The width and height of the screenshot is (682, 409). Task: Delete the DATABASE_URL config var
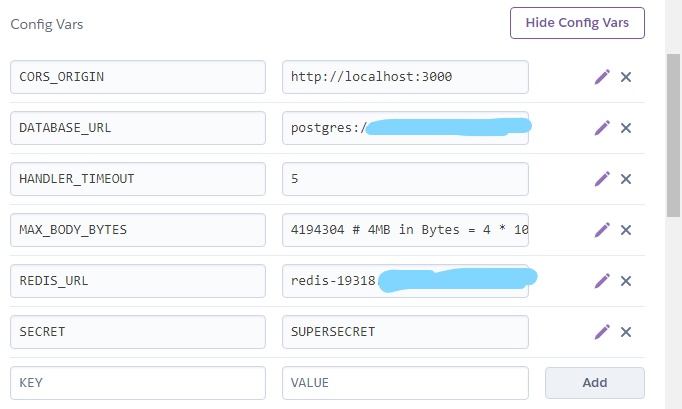tap(626, 128)
